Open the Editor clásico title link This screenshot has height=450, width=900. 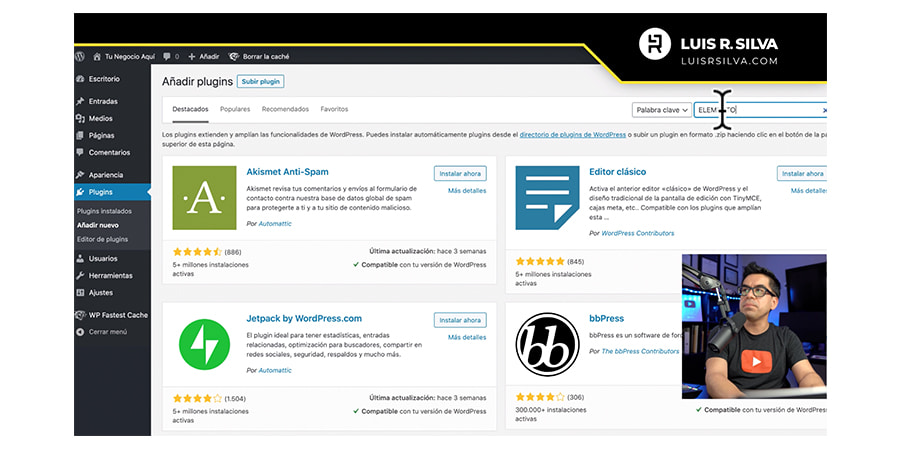(618, 172)
